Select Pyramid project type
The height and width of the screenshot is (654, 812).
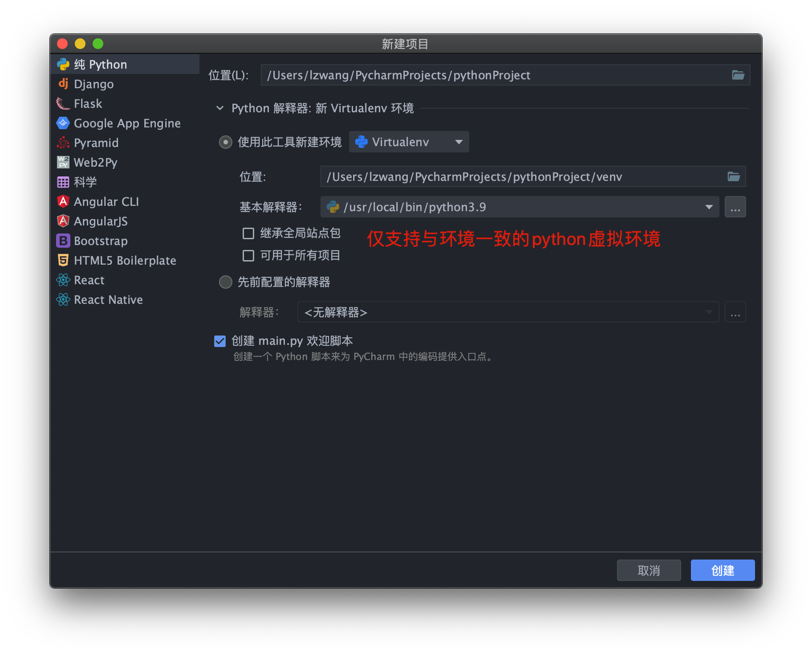click(125, 143)
